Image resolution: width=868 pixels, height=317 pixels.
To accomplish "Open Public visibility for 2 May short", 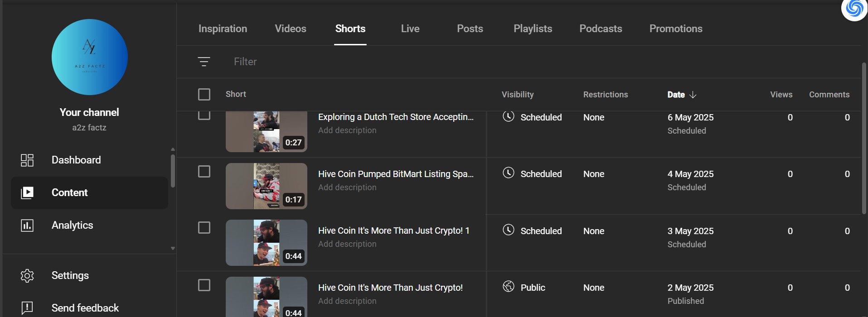I will click(533, 288).
